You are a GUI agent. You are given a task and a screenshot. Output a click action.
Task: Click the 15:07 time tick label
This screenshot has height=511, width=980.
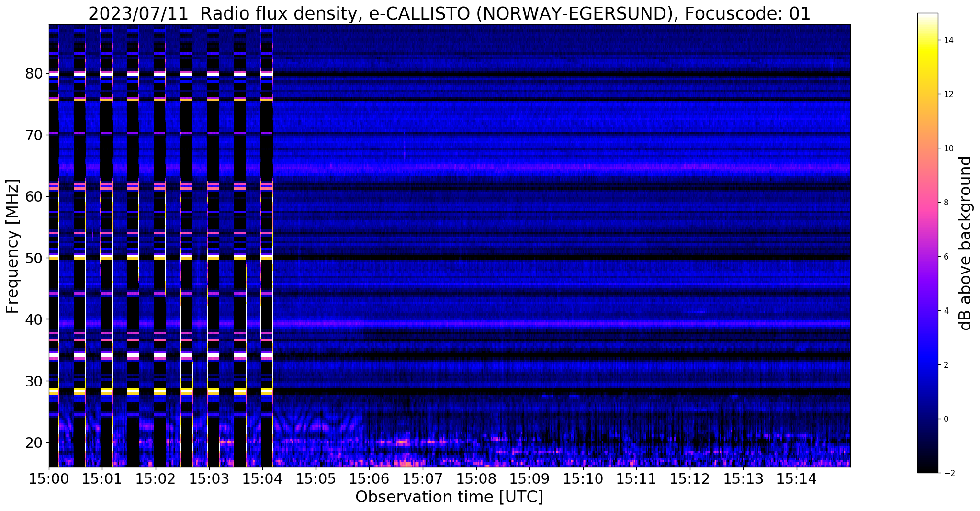(423, 478)
